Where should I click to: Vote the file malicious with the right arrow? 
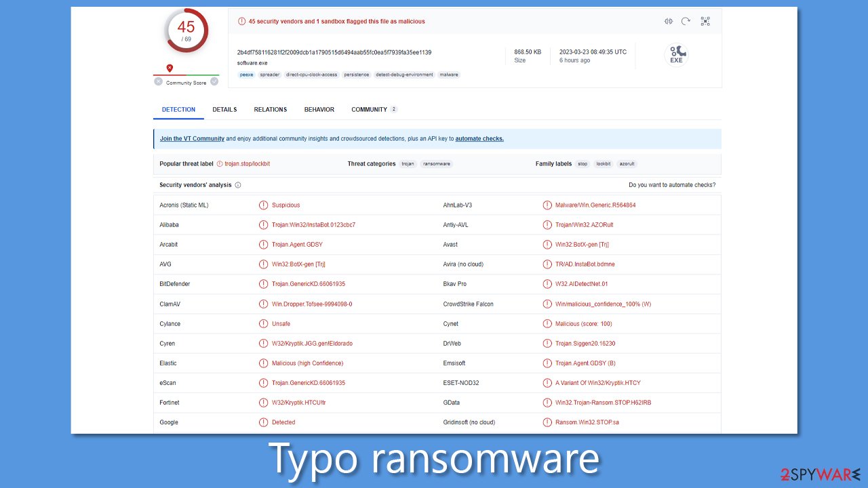[x=215, y=81]
